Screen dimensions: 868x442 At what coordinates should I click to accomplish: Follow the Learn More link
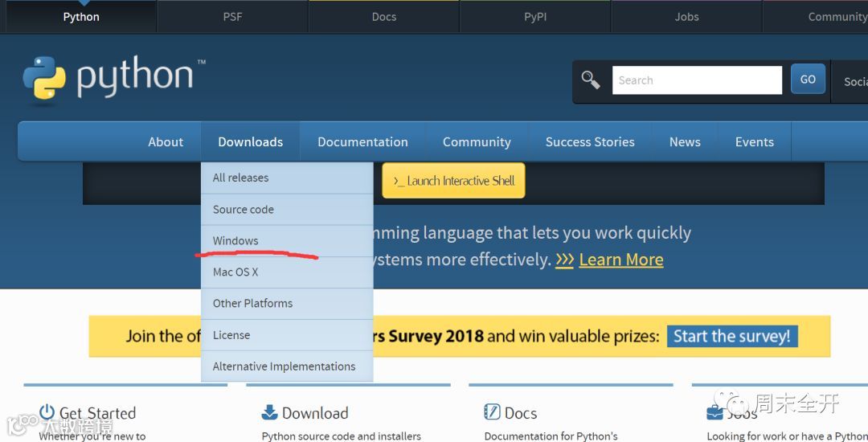pos(621,260)
